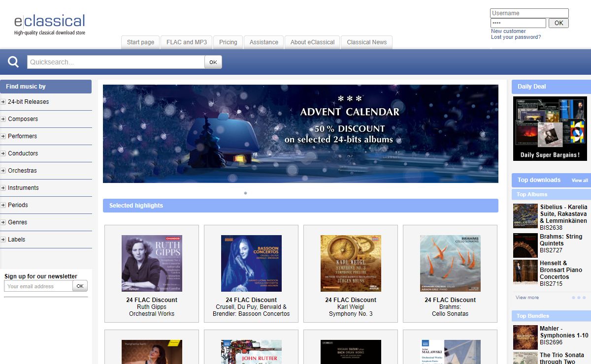
Task: Open Sibelius album thumbnail BIS2638
Action: pyautogui.click(x=525, y=216)
